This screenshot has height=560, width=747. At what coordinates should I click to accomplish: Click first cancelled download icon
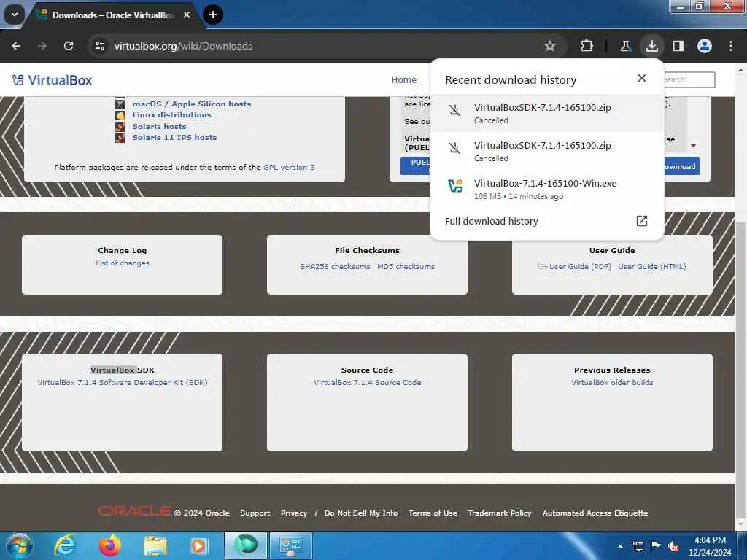point(455,110)
